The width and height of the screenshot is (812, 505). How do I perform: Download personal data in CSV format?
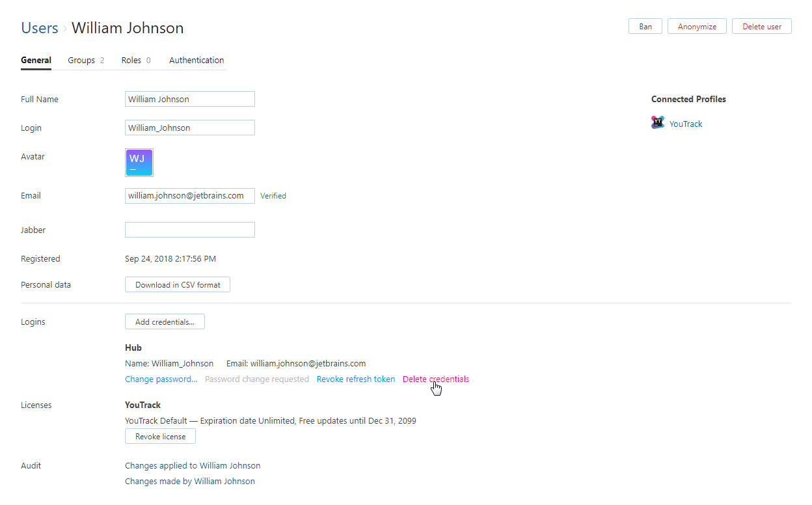tap(178, 285)
